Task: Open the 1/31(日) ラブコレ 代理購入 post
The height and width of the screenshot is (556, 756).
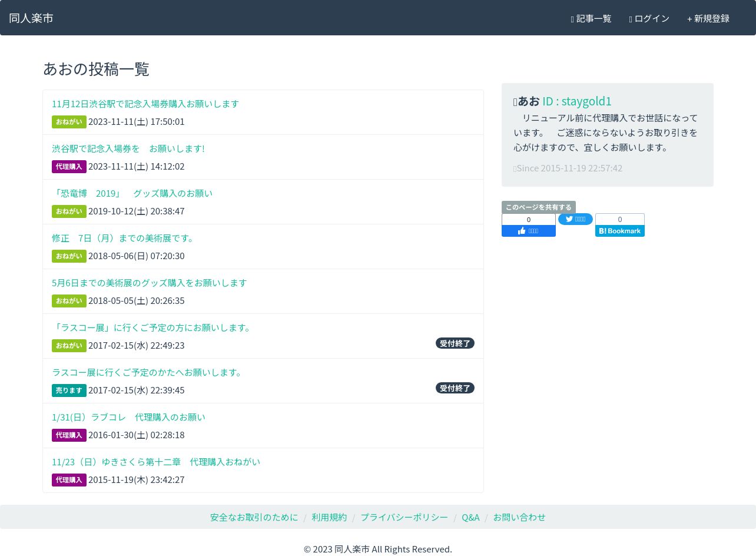Action: click(128, 417)
